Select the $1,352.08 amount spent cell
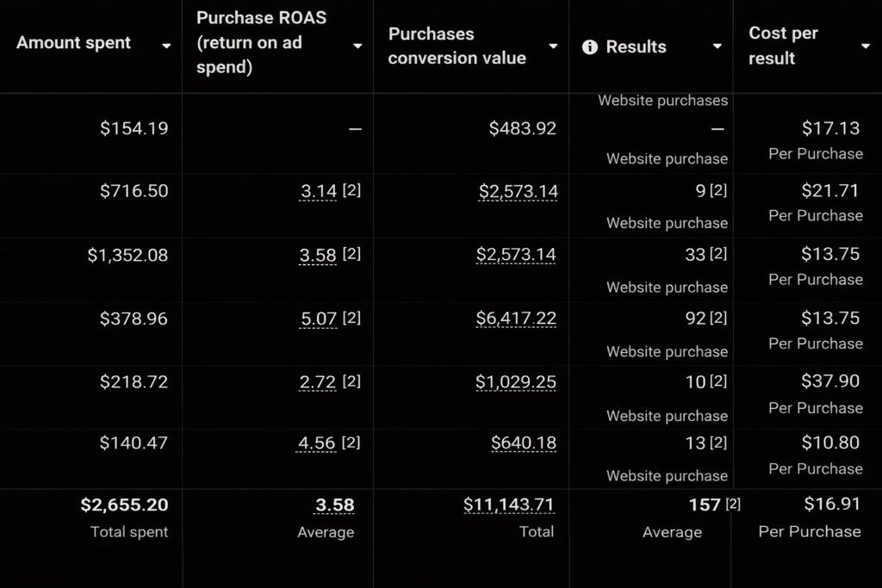This screenshot has width=882, height=588. (127, 255)
